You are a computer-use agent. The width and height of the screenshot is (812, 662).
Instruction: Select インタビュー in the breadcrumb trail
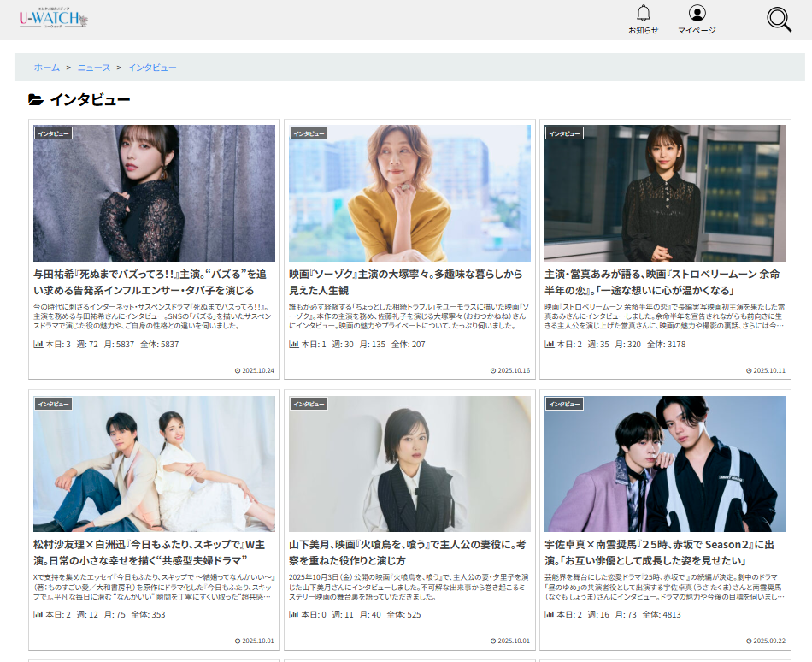pos(152,68)
